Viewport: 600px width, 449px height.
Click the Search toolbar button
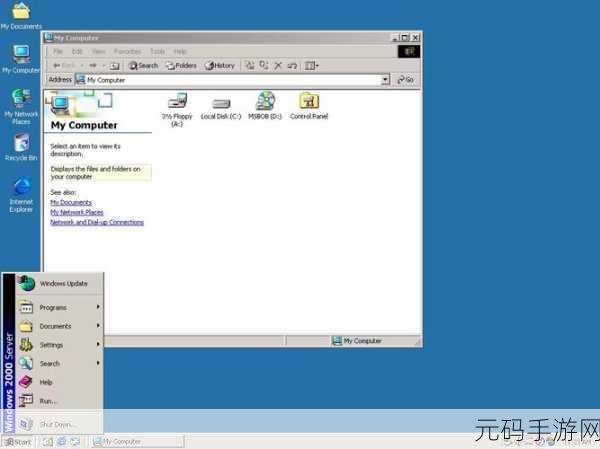[x=143, y=66]
